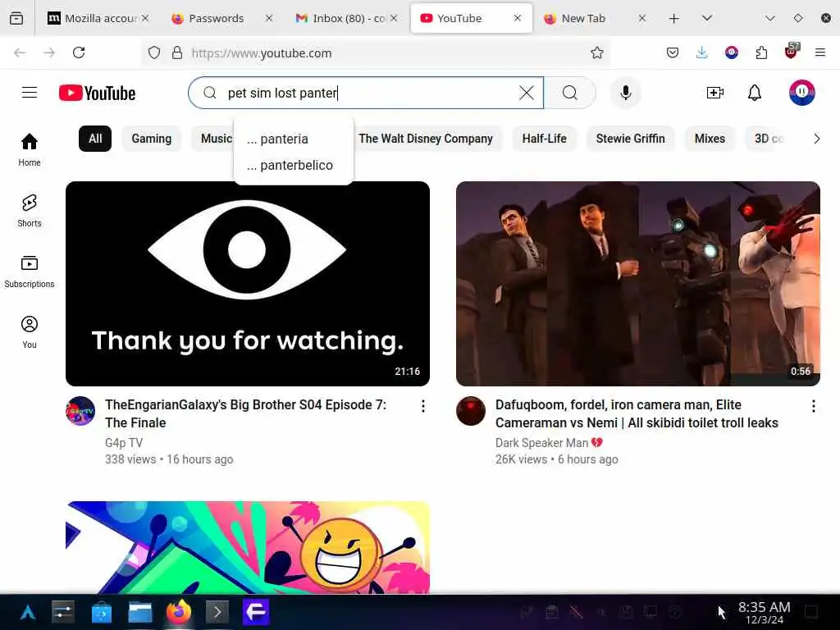Screen dimensions: 840x630
Task: Open the YouTube guide hamburger menu
Action: (30, 93)
